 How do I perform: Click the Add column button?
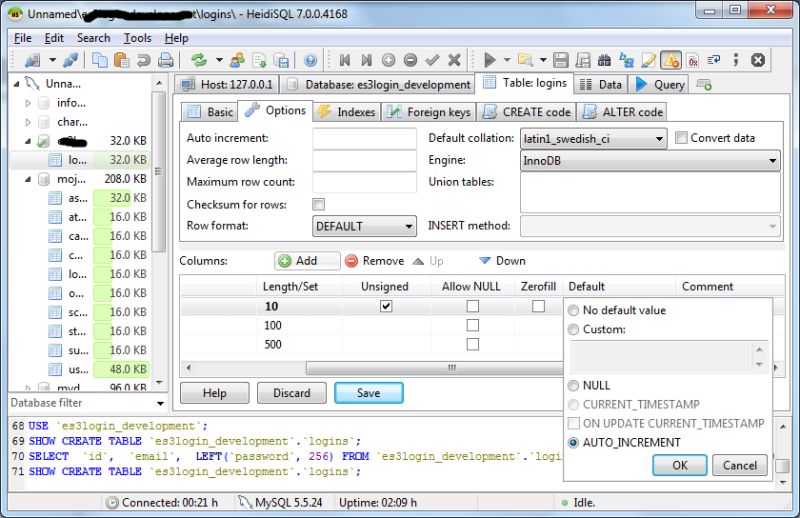pos(307,261)
